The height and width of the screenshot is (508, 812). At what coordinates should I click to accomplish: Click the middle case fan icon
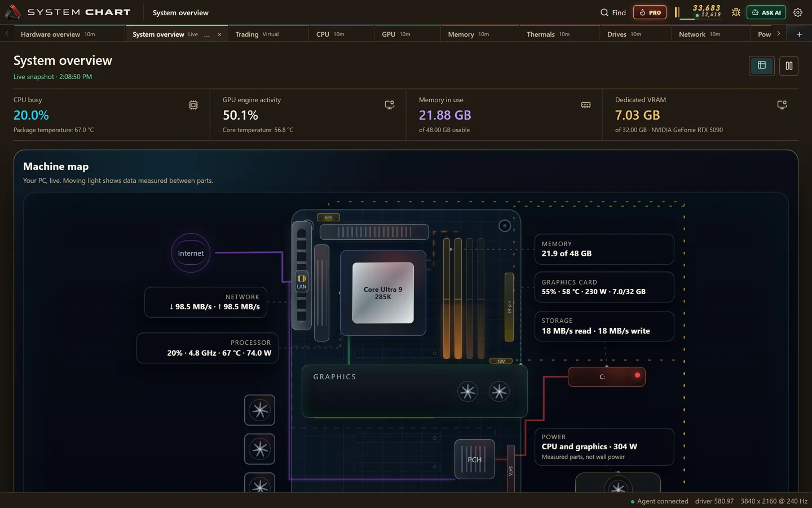click(259, 449)
